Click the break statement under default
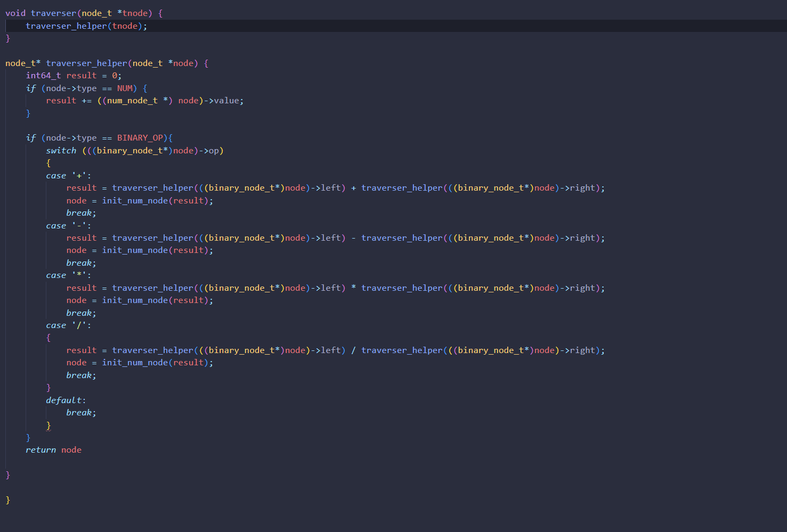 coord(80,413)
